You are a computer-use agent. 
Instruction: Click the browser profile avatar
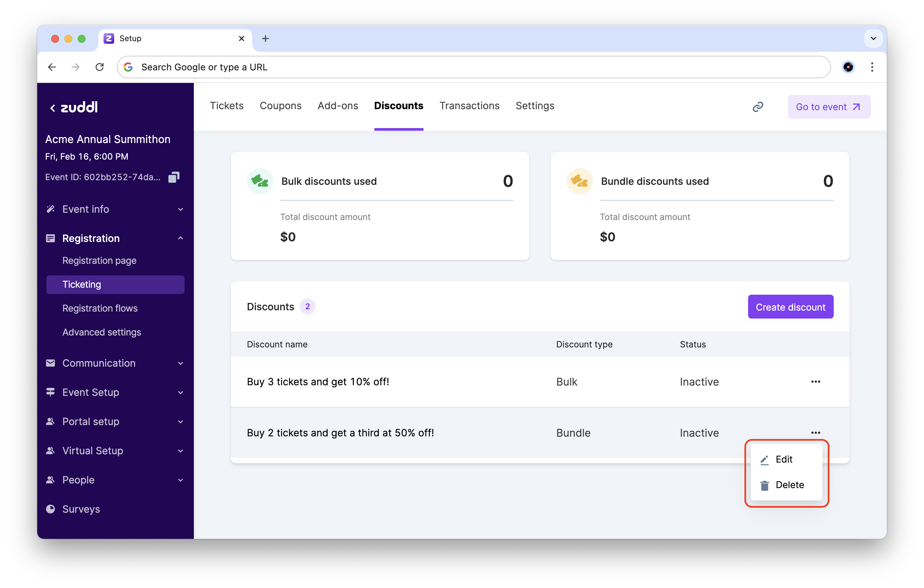[848, 67]
